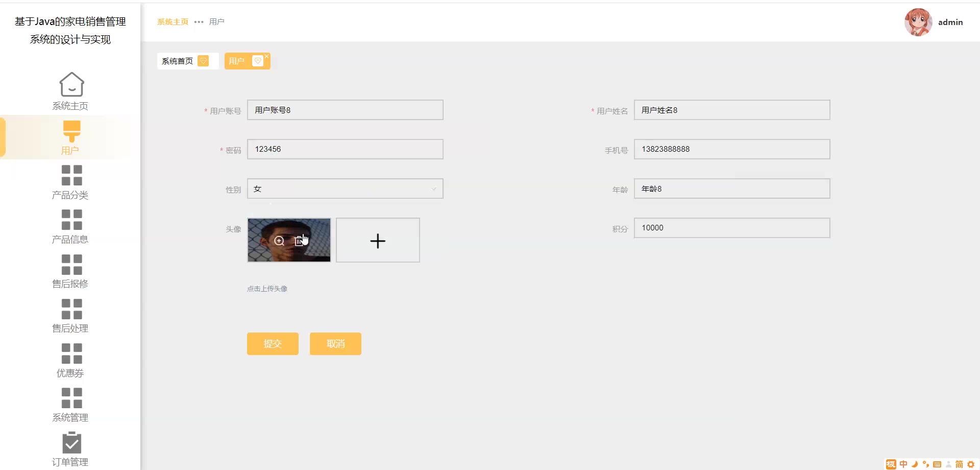Screen dimensions: 980x470
Task: Open the input method soft keyboard
Action: point(937,464)
